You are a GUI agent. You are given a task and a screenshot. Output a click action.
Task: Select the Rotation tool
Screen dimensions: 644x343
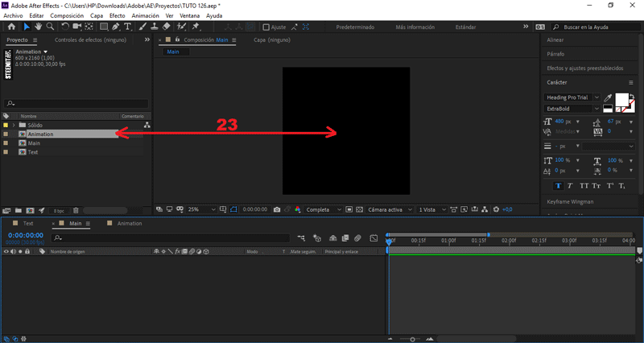tap(65, 27)
